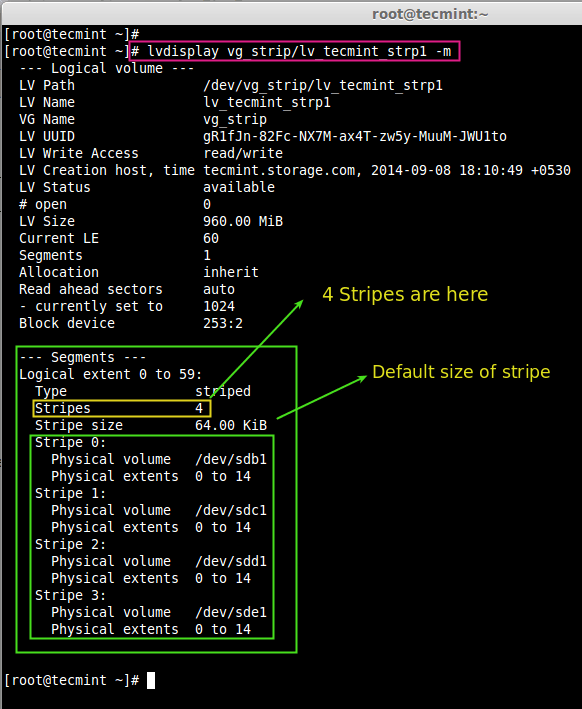Screen dimensions: 582x709
Task: Click the Stripe size 64.00 KiB value
Action: [231, 425]
